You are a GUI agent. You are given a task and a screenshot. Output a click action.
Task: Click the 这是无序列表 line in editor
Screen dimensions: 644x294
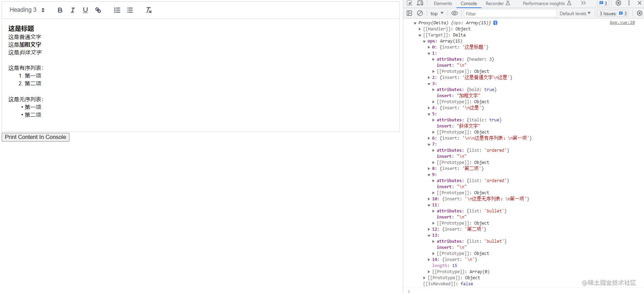point(26,99)
